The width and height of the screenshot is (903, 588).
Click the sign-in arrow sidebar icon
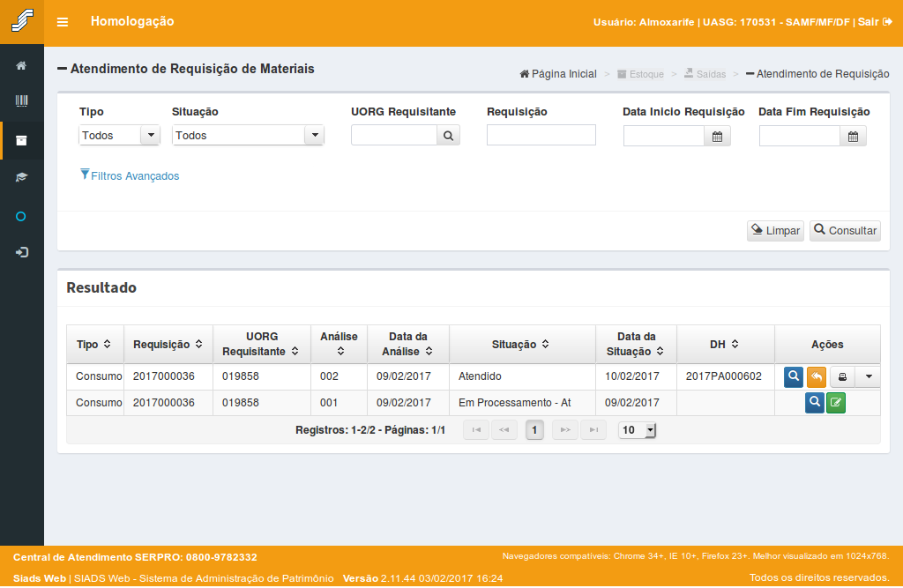coord(21,252)
